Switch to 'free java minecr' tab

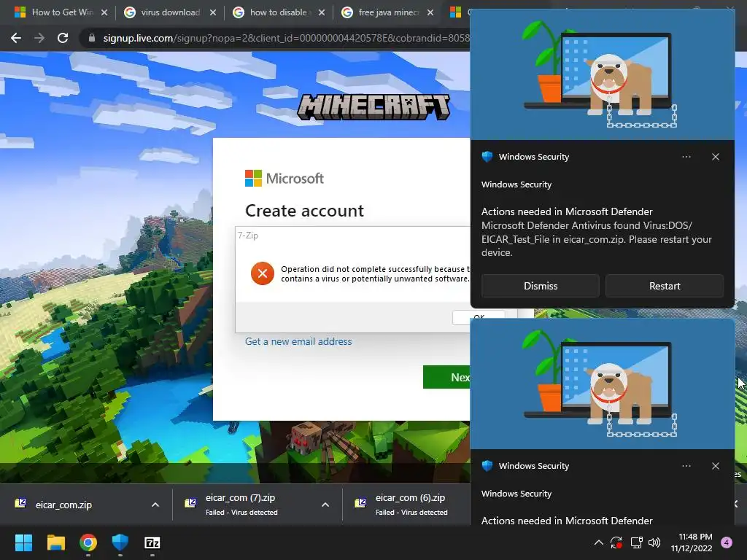[388, 12]
